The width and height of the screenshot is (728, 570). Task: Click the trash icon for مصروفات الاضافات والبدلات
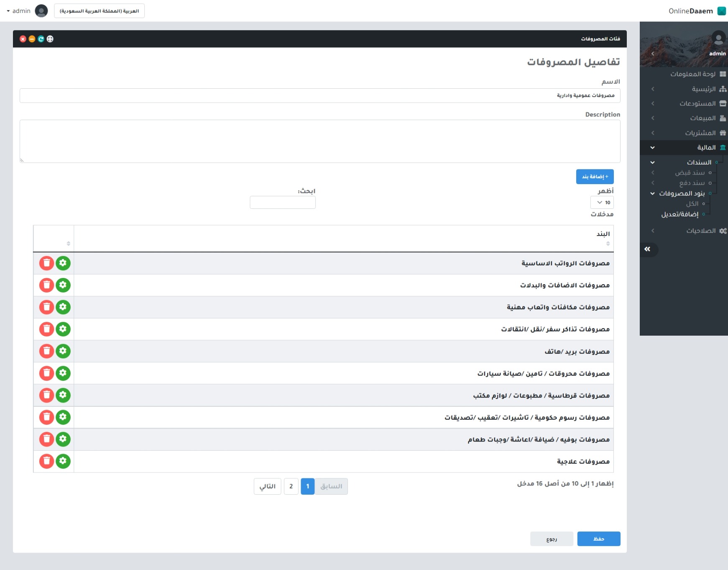(46, 285)
